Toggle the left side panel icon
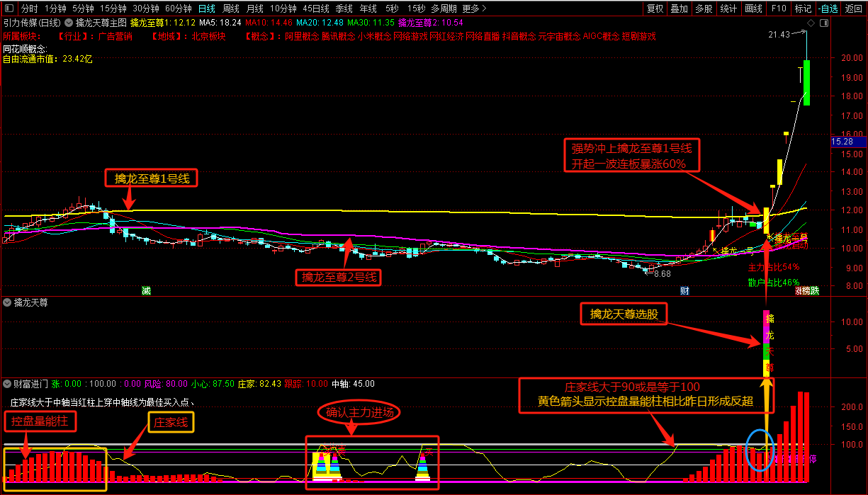This screenshot has width=868, height=495. click(9, 8)
